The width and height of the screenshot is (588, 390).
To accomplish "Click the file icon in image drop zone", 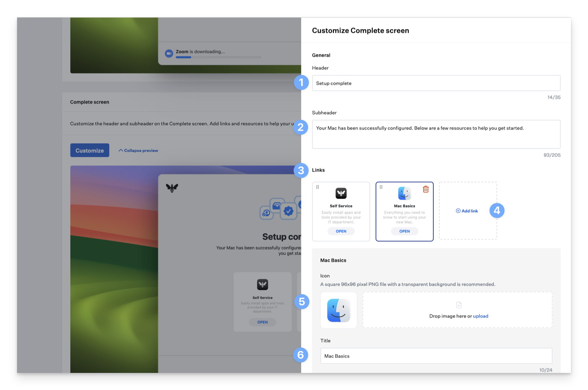I will point(459,305).
